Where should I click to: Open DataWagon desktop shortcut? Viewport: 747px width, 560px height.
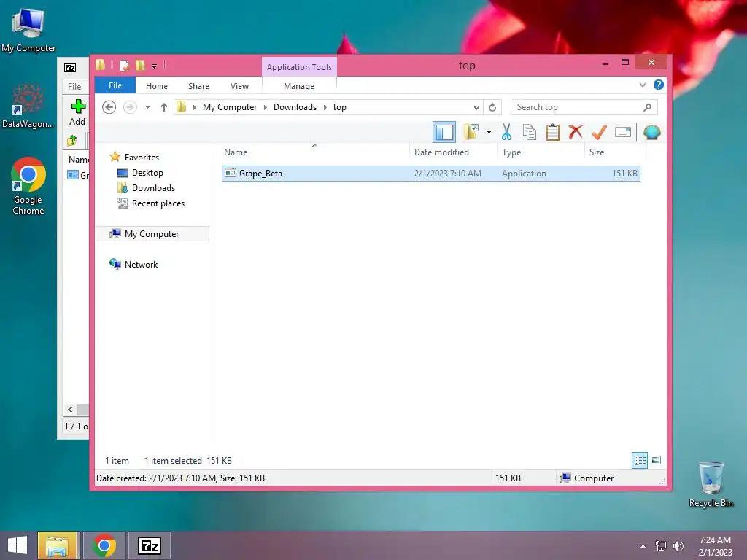[x=28, y=106]
